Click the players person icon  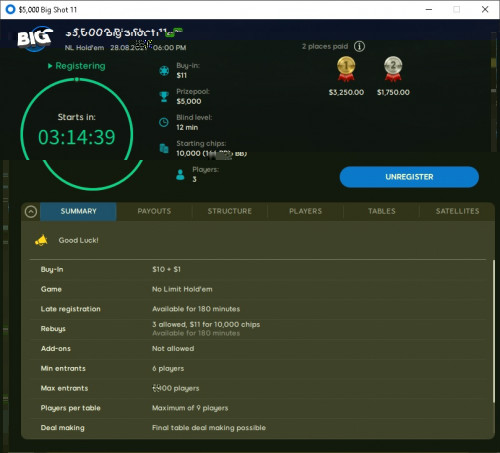[180, 175]
